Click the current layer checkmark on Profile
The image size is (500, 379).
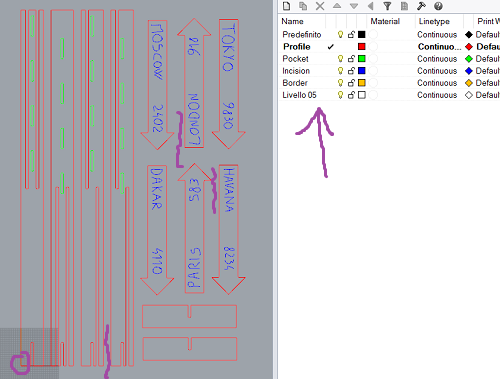click(x=330, y=47)
